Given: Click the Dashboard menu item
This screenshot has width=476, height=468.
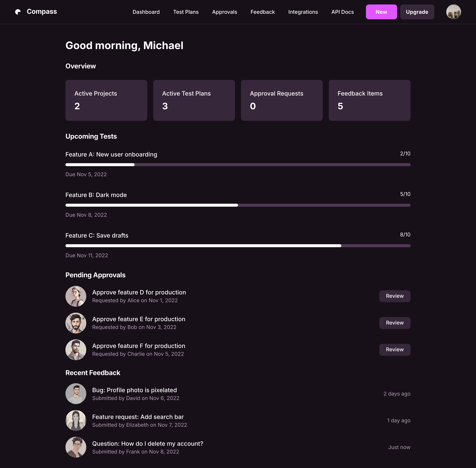Looking at the screenshot, I should (x=146, y=12).
